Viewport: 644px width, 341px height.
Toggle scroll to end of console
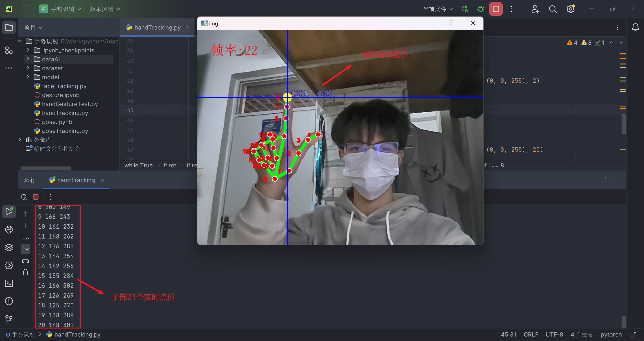[x=25, y=249]
